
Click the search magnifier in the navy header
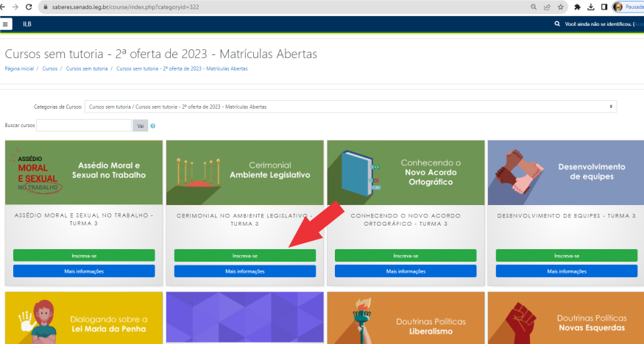click(557, 24)
